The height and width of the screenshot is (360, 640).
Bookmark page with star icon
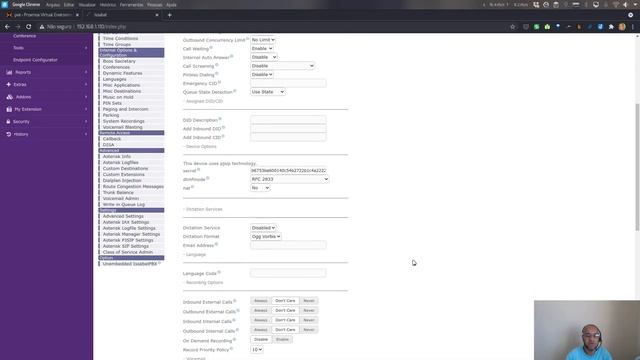(x=513, y=27)
